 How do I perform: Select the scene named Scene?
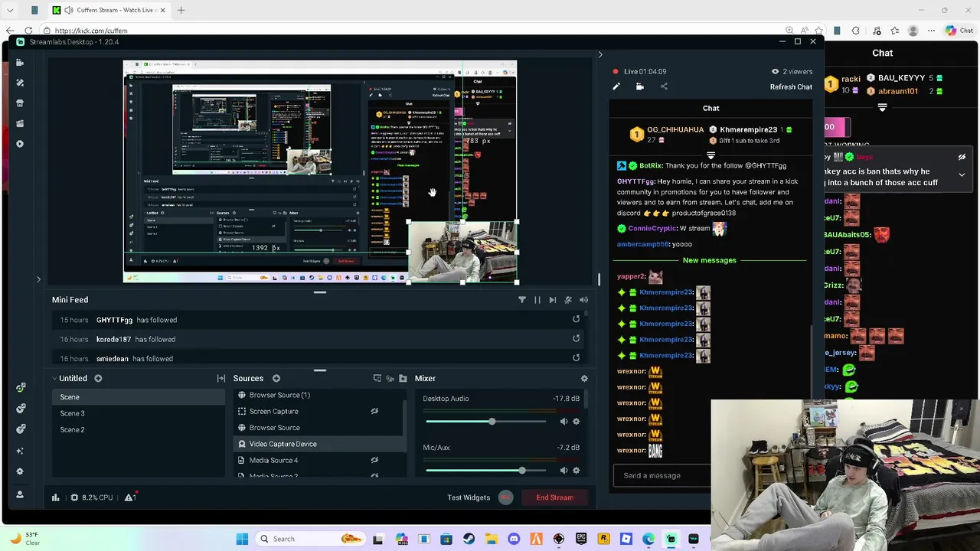click(x=138, y=397)
